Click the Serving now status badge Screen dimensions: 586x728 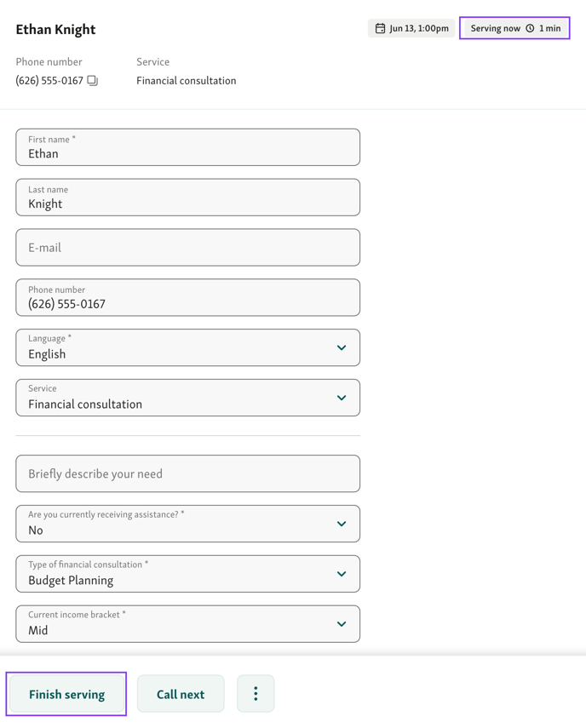tap(515, 28)
